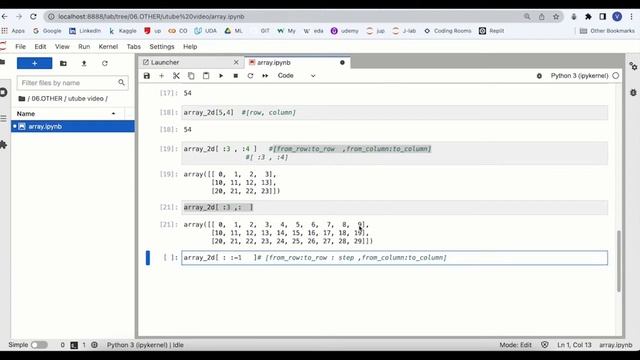Open the Edit menu

(40, 47)
